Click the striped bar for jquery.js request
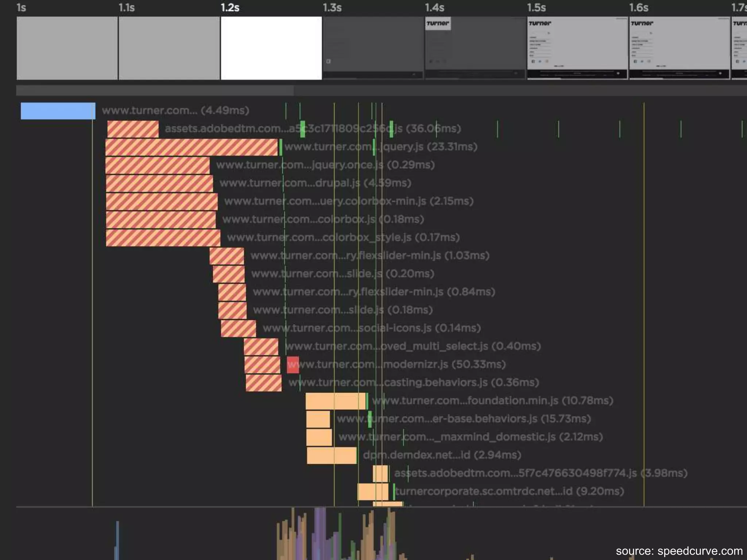The width and height of the screenshot is (747, 560). point(191,147)
